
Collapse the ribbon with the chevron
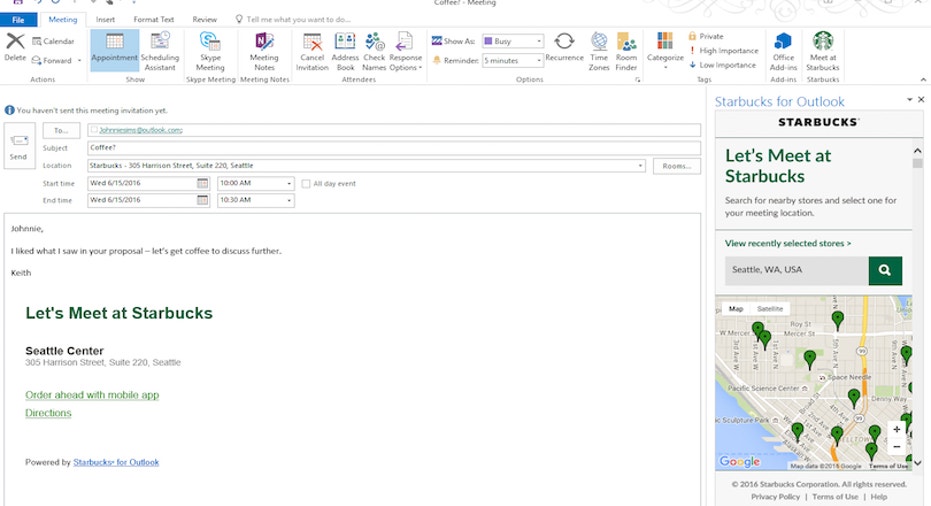click(x=923, y=80)
